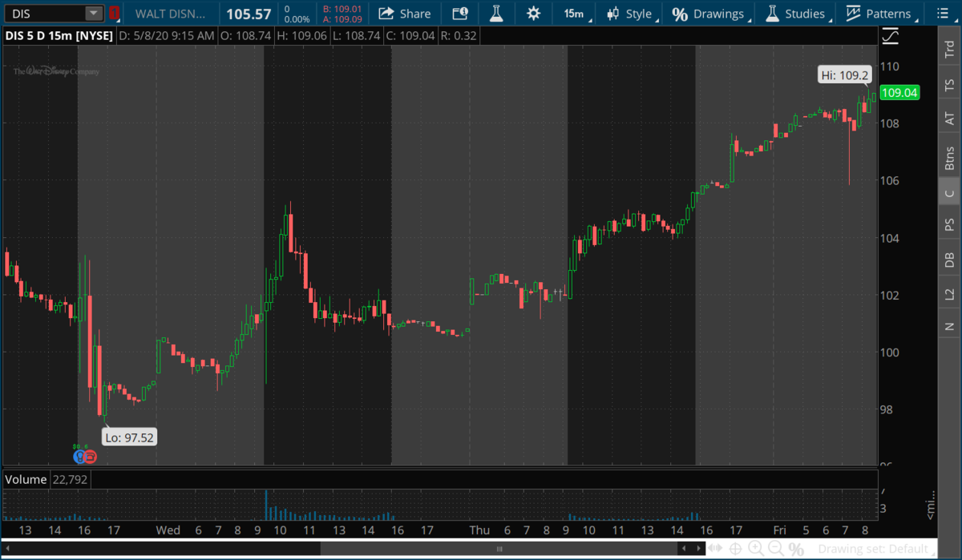Screen dimensions: 962x560
Task: Click the blue dividend lightbulb icon on chart
Action: 79,457
